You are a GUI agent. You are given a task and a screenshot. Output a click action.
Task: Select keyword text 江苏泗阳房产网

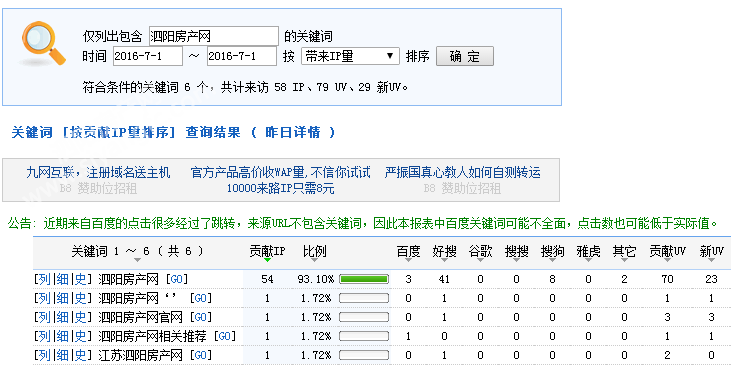coord(141,355)
